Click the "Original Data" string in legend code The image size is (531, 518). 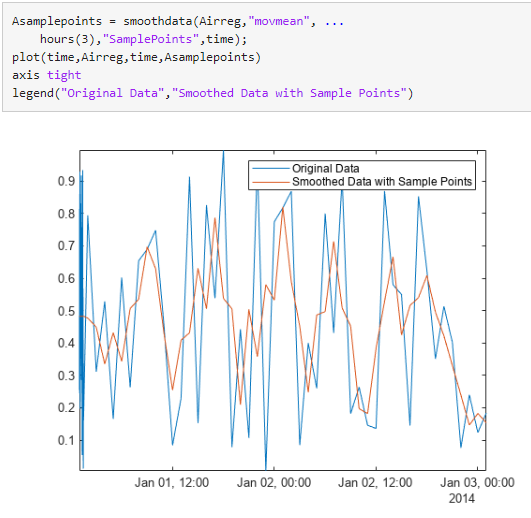pos(112,93)
